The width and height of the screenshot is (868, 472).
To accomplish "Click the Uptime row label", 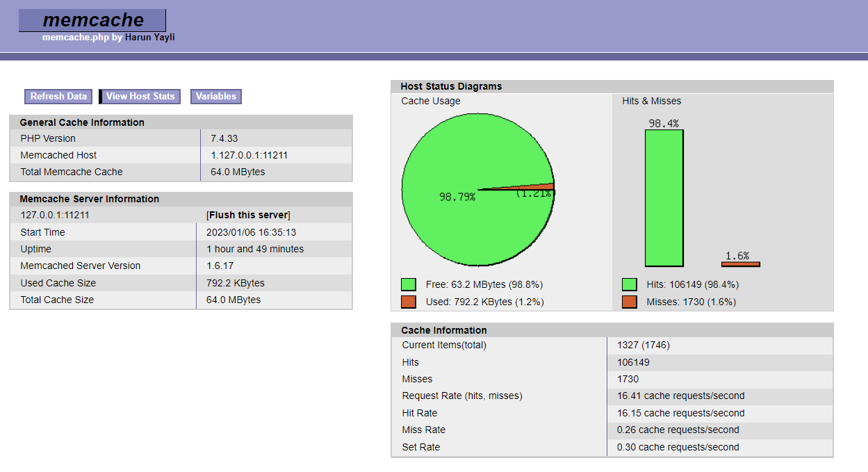I will click(x=36, y=249).
